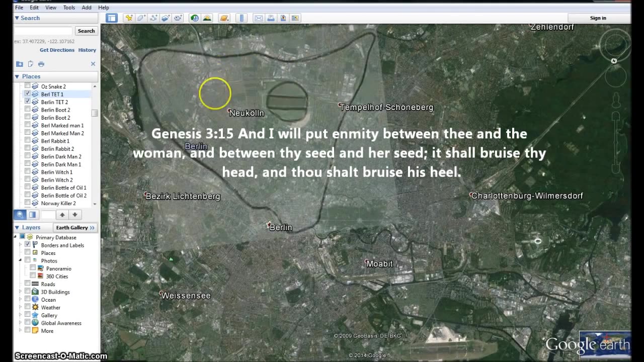Click the Places search magnifier icon

20,215
